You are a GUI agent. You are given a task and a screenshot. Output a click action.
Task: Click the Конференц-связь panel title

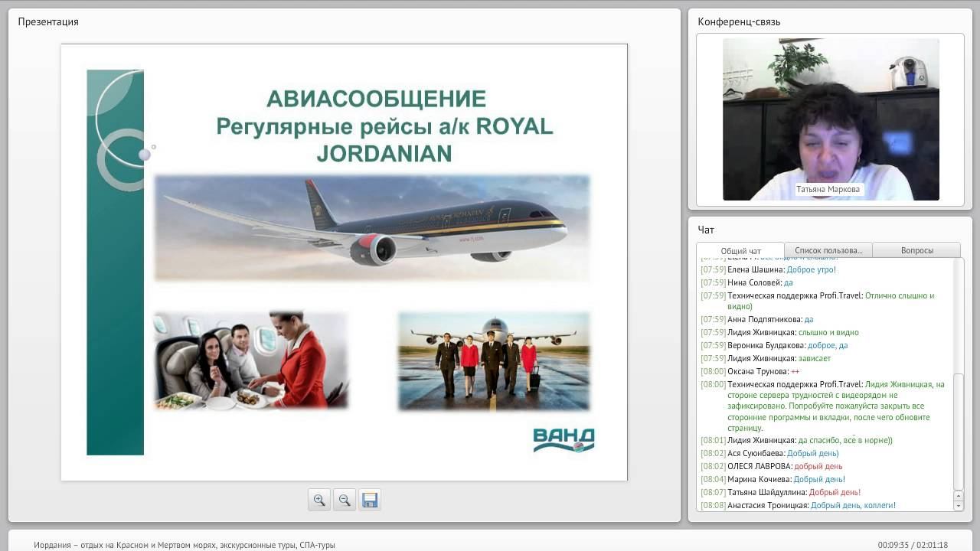click(739, 21)
